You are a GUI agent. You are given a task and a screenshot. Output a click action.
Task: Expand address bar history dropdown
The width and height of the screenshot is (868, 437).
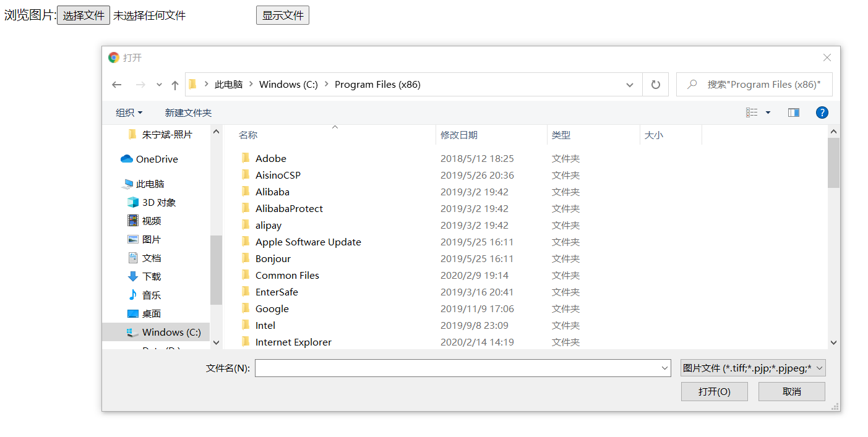pos(630,85)
